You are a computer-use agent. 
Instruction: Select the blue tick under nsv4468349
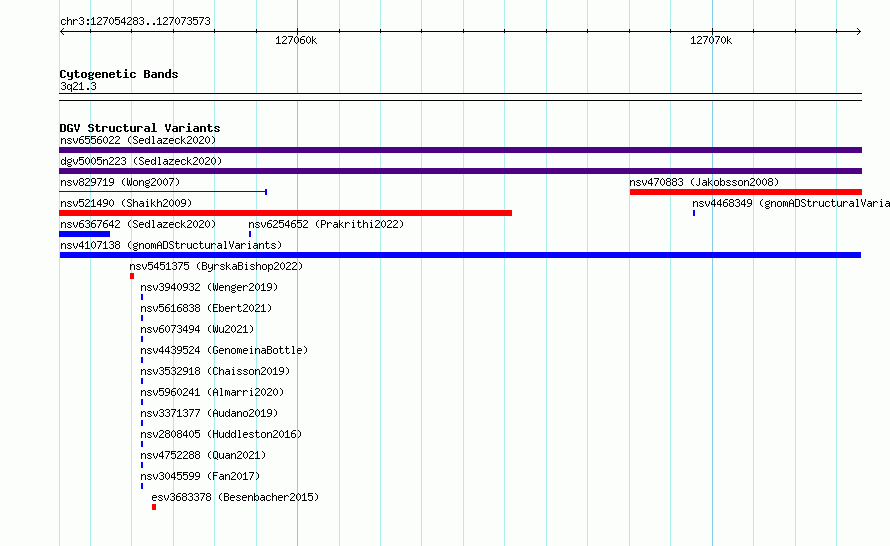[x=694, y=213]
